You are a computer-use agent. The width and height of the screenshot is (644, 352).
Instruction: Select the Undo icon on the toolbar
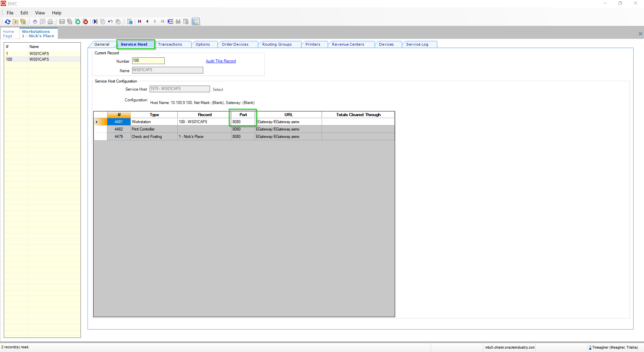click(110, 21)
